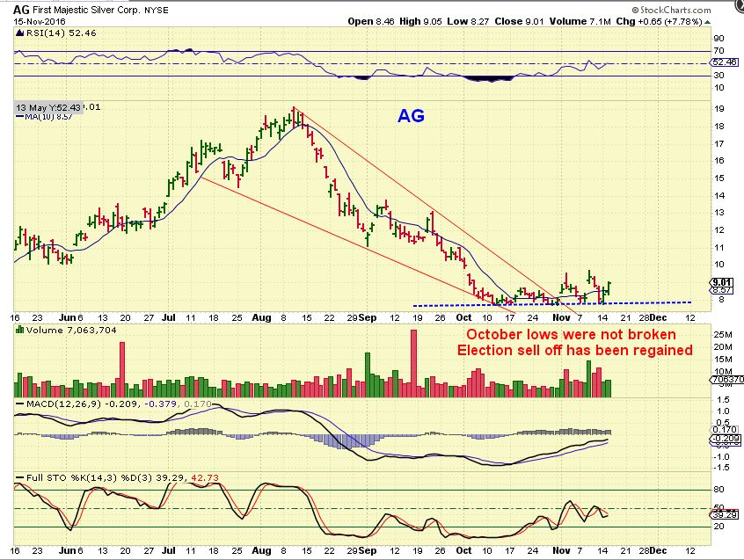This screenshot has height=560, width=744.
Task: Click the Oct label on the price chart date axis
Action: point(463,317)
